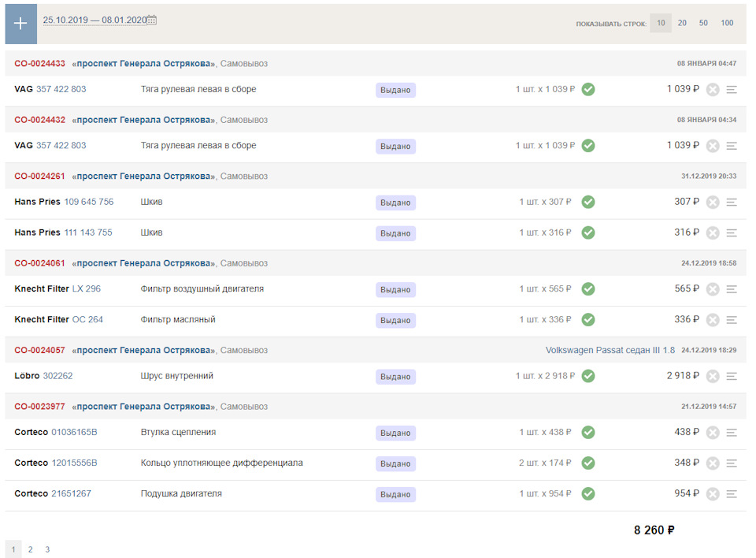Open row menu for Knecht Filter LX 296
The image size is (756, 558).
pyautogui.click(x=732, y=289)
